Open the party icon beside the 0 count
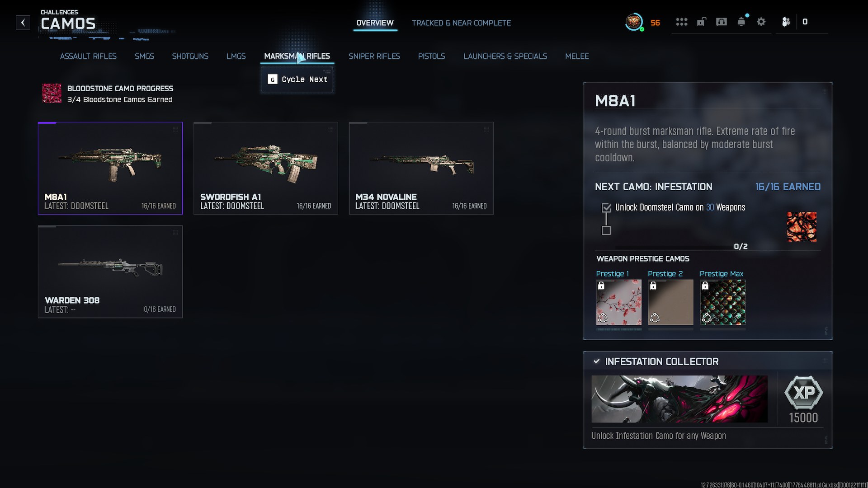 (786, 22)
